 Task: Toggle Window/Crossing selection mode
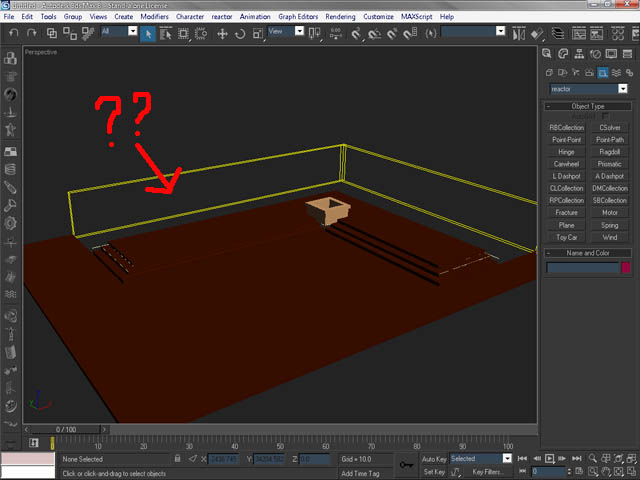point(201,33)
